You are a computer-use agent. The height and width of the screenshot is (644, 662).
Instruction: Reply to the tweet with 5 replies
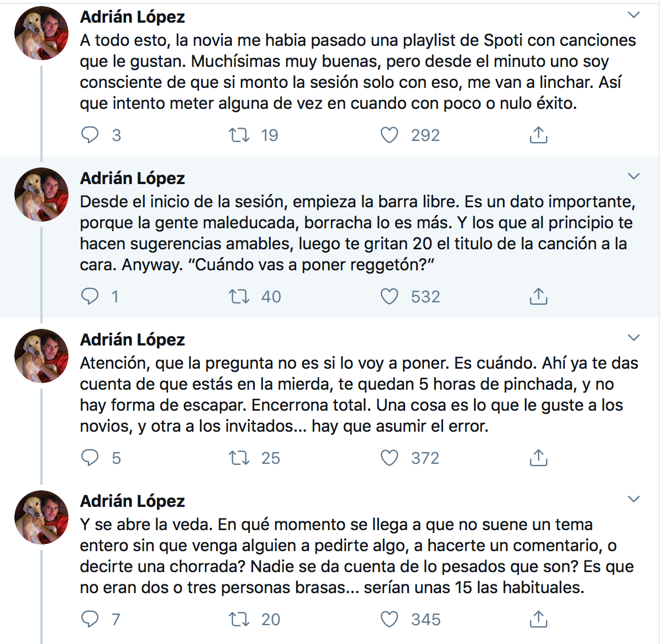90,458
